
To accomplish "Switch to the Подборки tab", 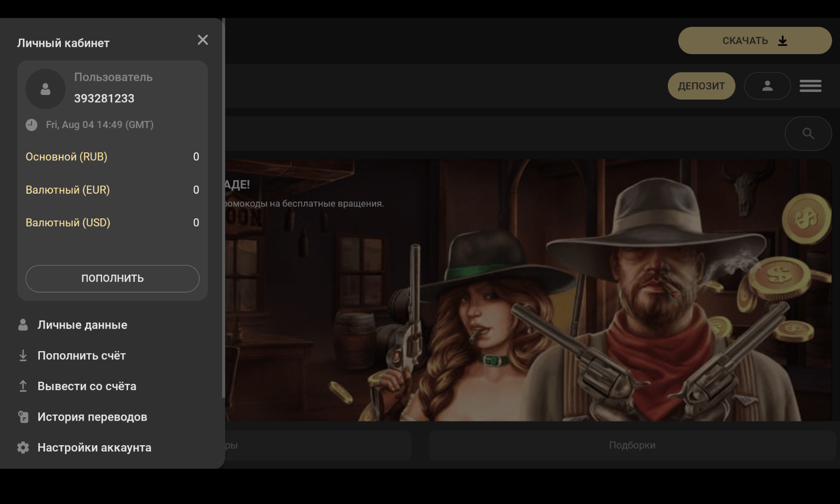I will 632,445.
